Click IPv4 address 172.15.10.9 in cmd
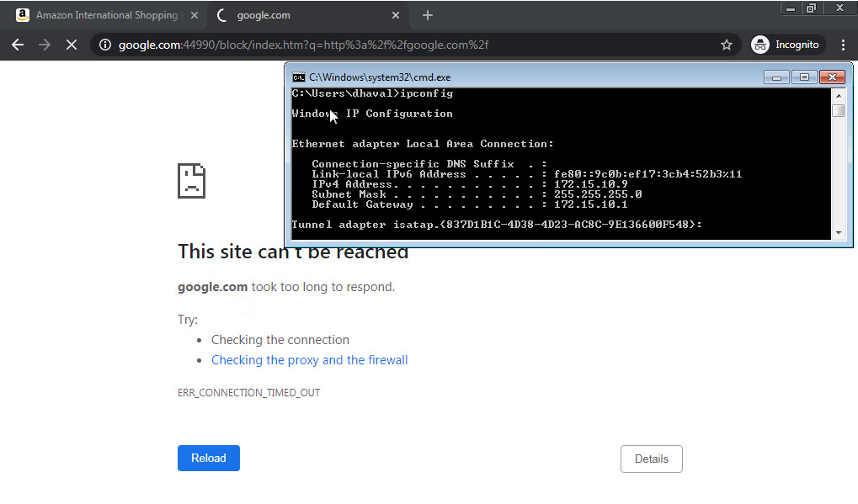 (x=590, y=184)
